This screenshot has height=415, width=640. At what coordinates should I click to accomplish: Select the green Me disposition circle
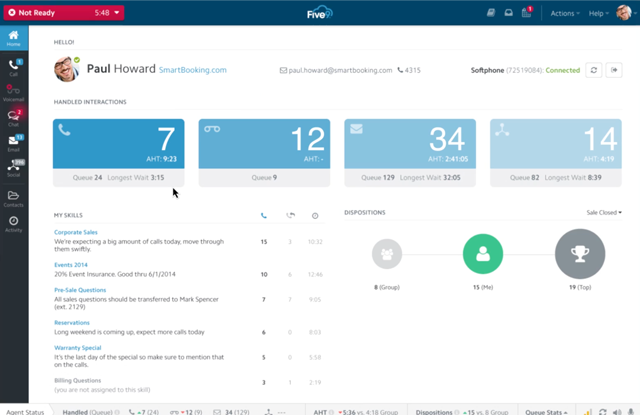pos(483,254)
